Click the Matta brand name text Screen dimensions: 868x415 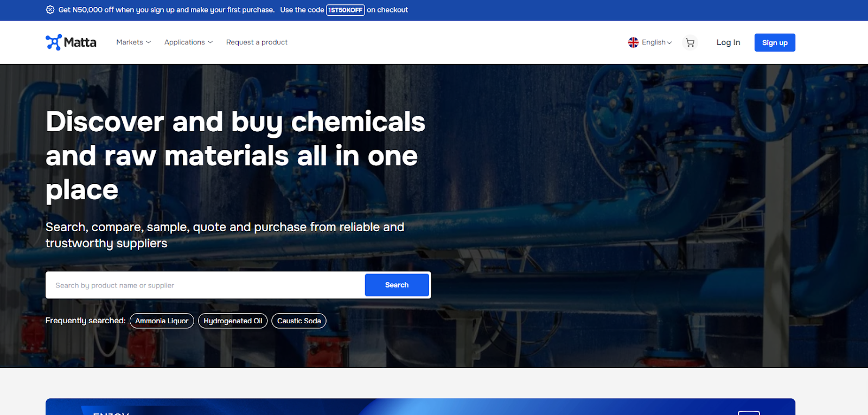[x=80, y=42]
